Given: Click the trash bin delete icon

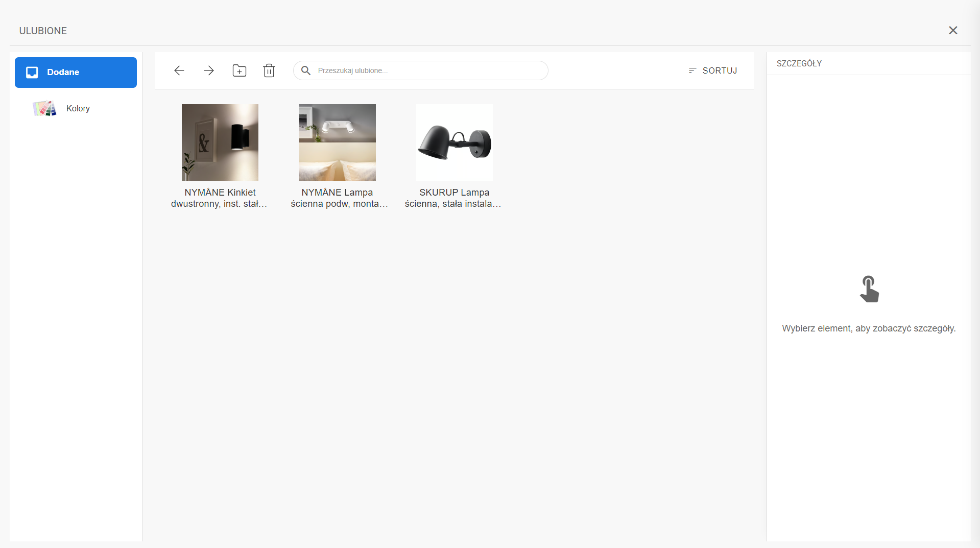Looking at the screenshot, I should point(269,70).
